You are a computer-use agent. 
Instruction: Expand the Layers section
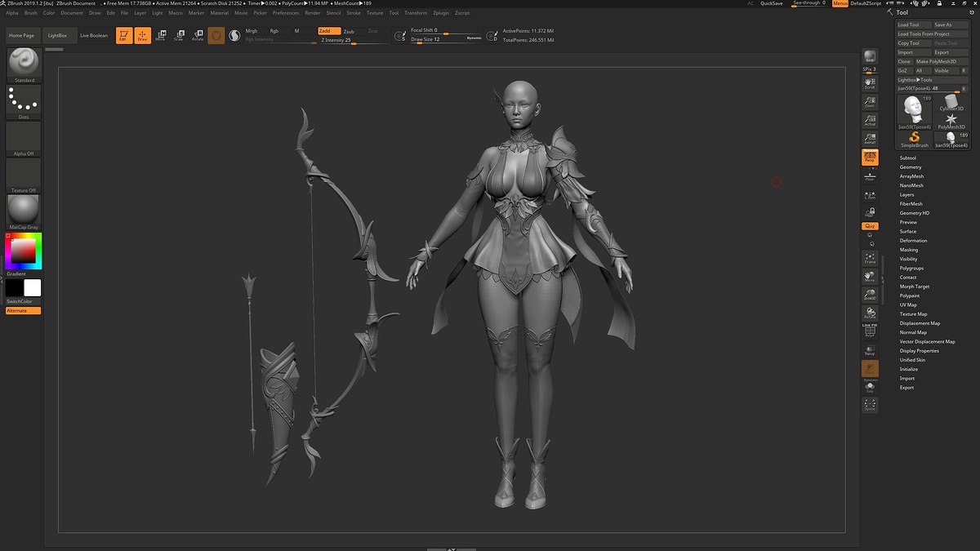tap(907, 194)
